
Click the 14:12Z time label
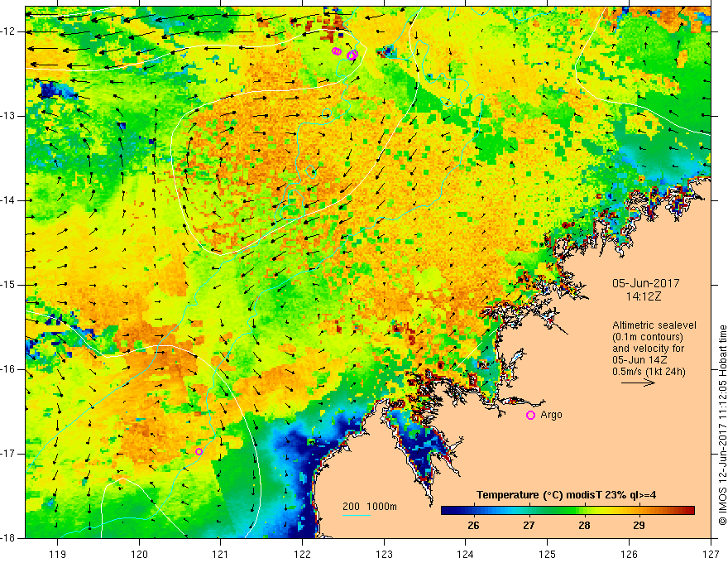click(642, 294)
